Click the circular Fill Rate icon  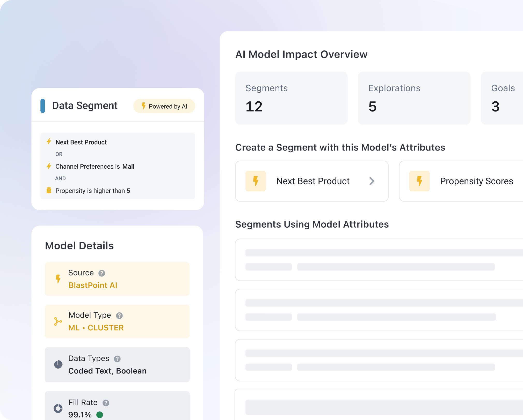(x=58, y=409)
